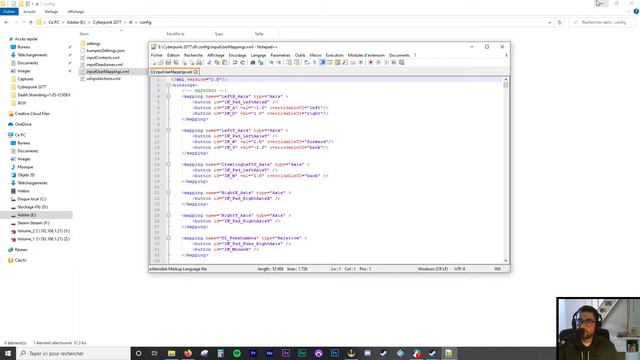
Task: Click the Run macro multiple times icon
Action: click(x=394, y=62)
